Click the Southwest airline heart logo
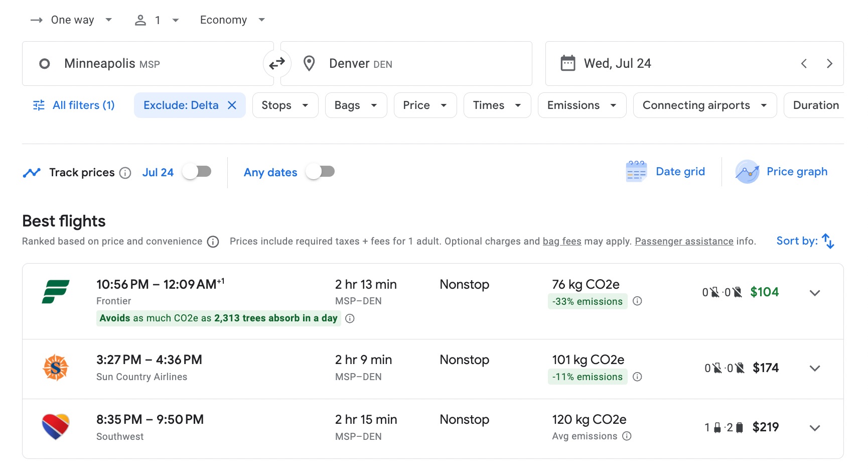 tap(56, 427)
